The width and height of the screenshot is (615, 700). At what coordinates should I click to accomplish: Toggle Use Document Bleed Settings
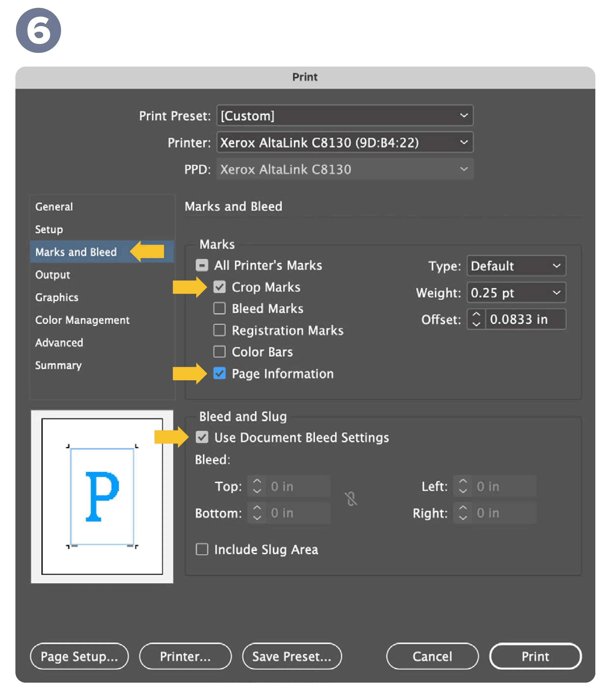202,437
